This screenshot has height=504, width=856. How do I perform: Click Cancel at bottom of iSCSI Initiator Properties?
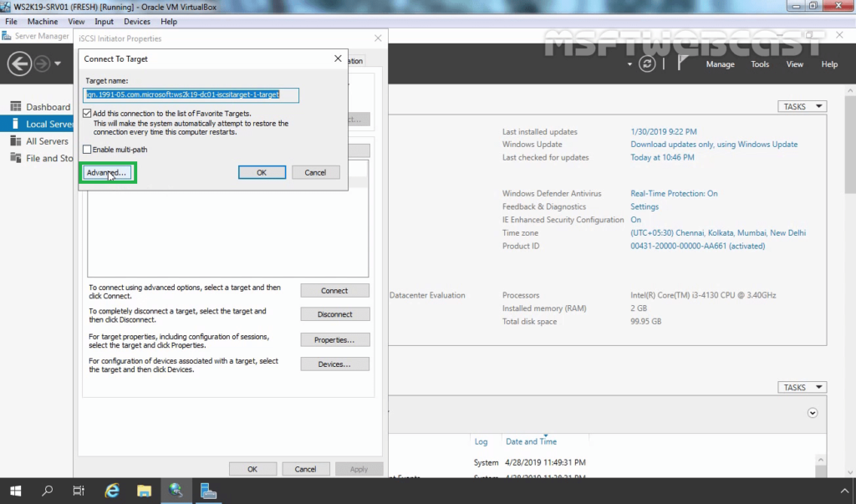pyautogui.click(x=305, y=469)
